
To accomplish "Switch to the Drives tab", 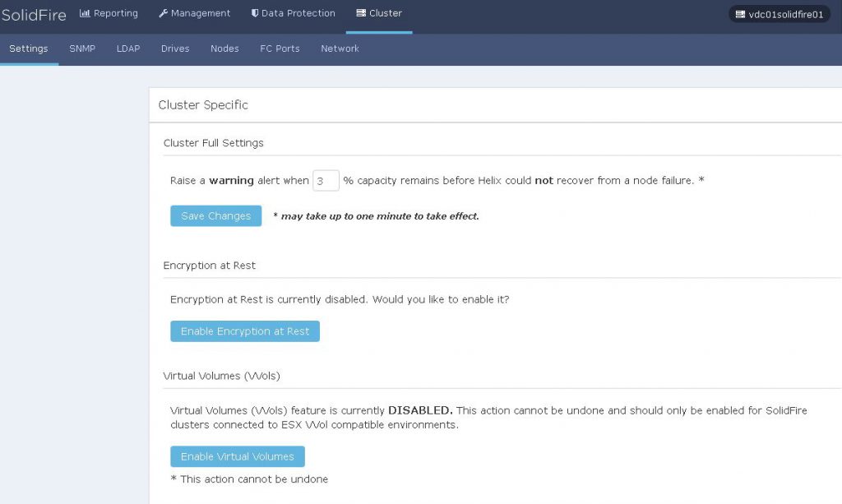I will tap(174, 49).
